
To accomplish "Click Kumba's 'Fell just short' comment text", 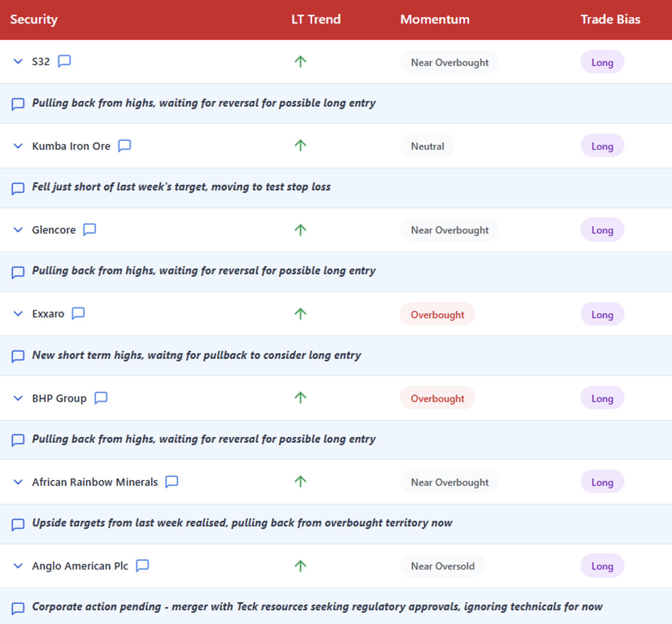I will coord(181,187).
